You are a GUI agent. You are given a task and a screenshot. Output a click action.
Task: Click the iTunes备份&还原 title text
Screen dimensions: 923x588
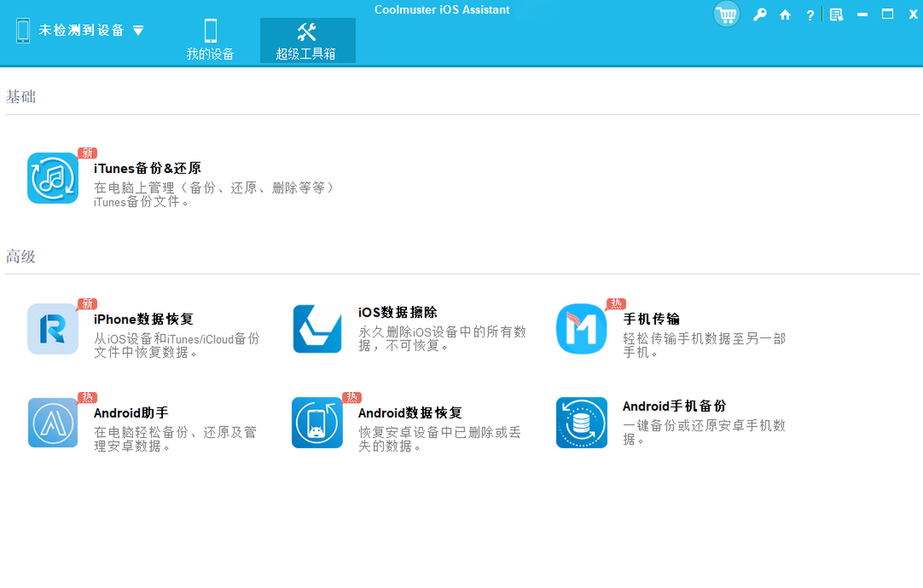point(148,168)
